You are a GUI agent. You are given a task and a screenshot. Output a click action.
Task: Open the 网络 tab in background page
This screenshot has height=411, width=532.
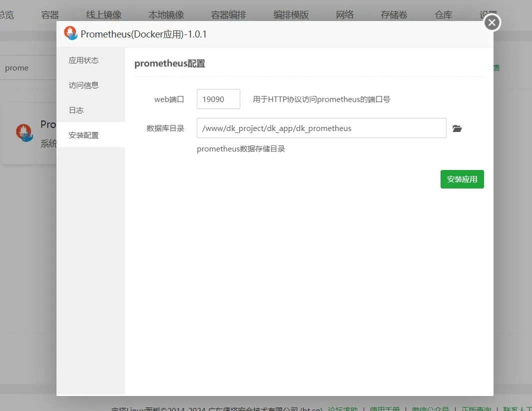click(x=345, y=14)
